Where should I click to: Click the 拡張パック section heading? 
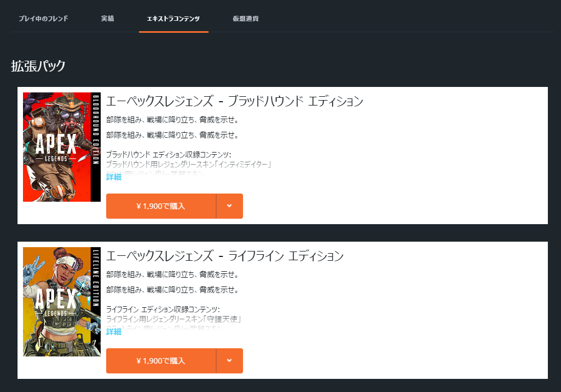(38, 66)
